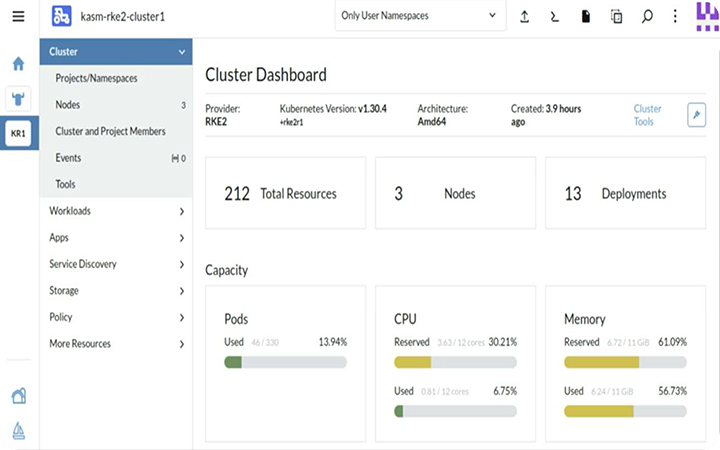Download the KubeConfig file icon
This screenshot has width=720, height=450.
586,16
